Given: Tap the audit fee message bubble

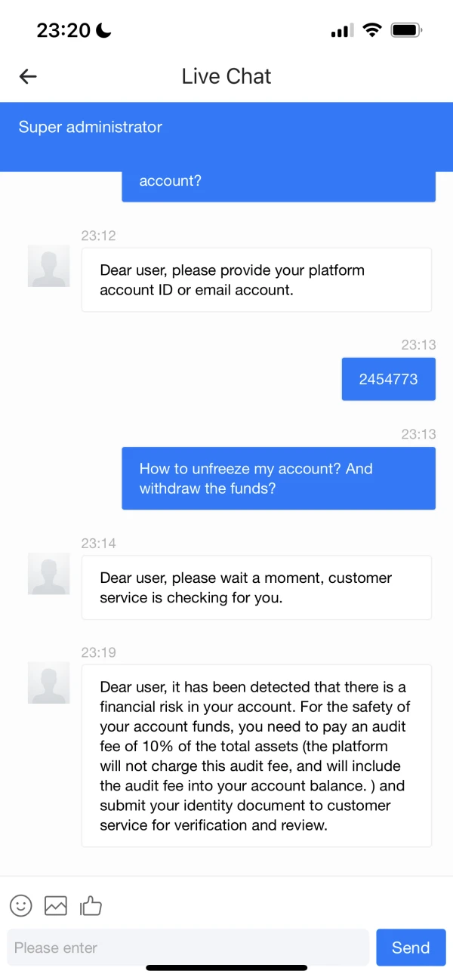Looking at the screenshot, I should [x=257, y=756].
